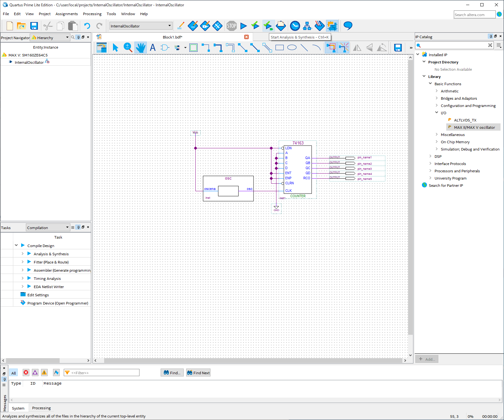
Task: Select the Rectangle drawing tool
Action: 279,48
